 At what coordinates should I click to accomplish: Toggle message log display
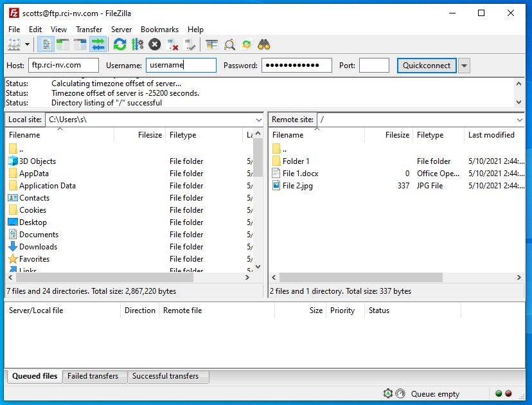tap(46, 44)
